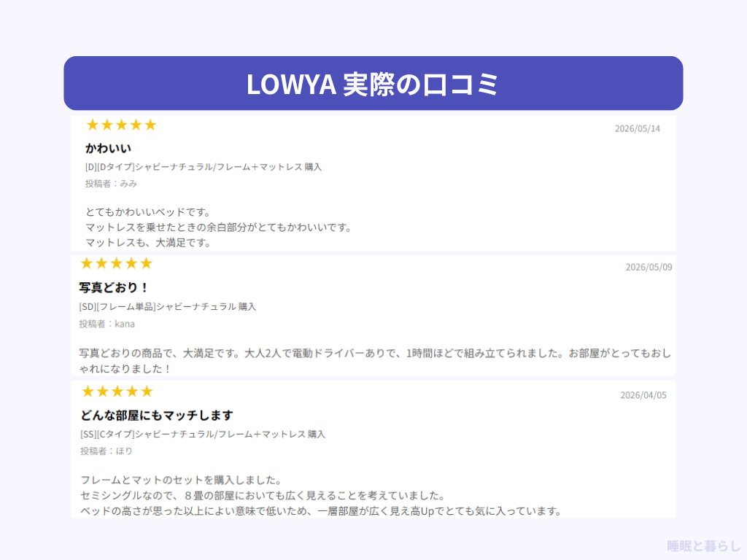Click the line フレームとマットのセットを購入しました。
747x560 pixels.
pos(181,480)
